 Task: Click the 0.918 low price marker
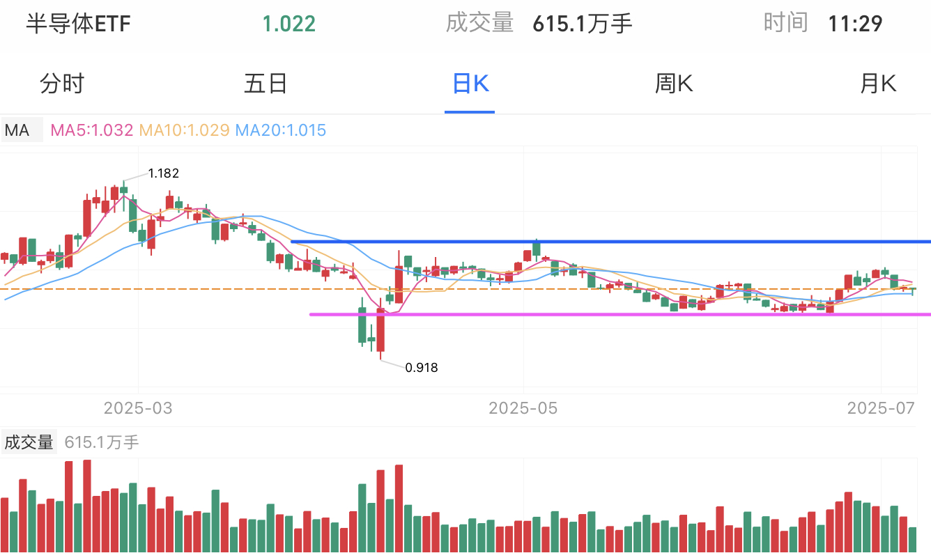point(422,368)
